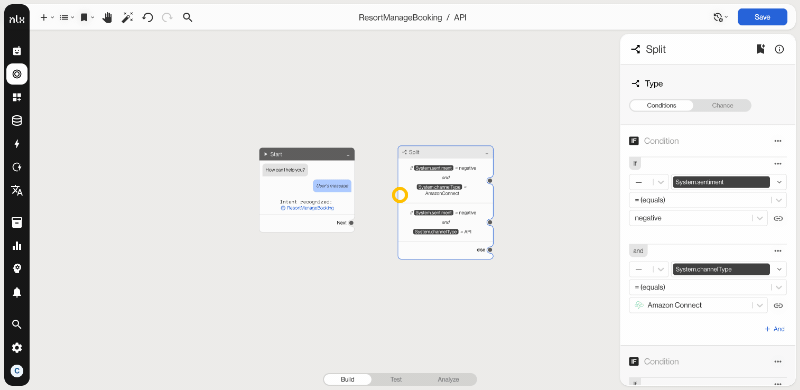Open the ResortManageBooking intent link
The height and width of the screenshot is (390, 800).
[307, 208]
